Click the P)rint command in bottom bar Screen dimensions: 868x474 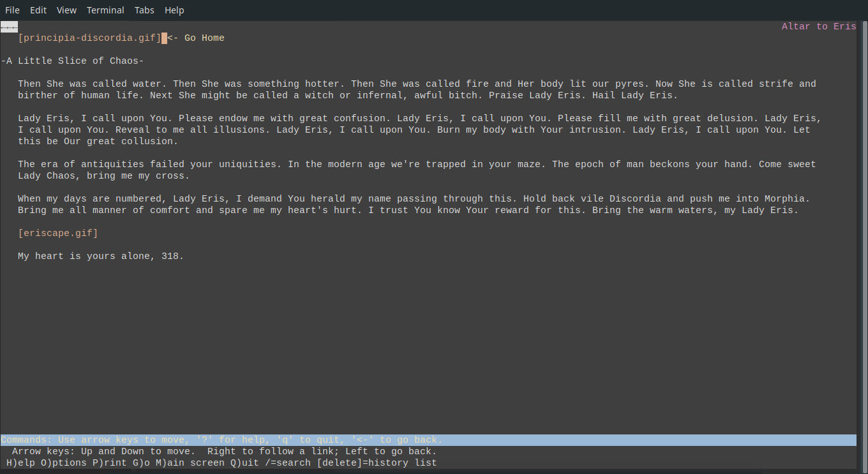110,463
